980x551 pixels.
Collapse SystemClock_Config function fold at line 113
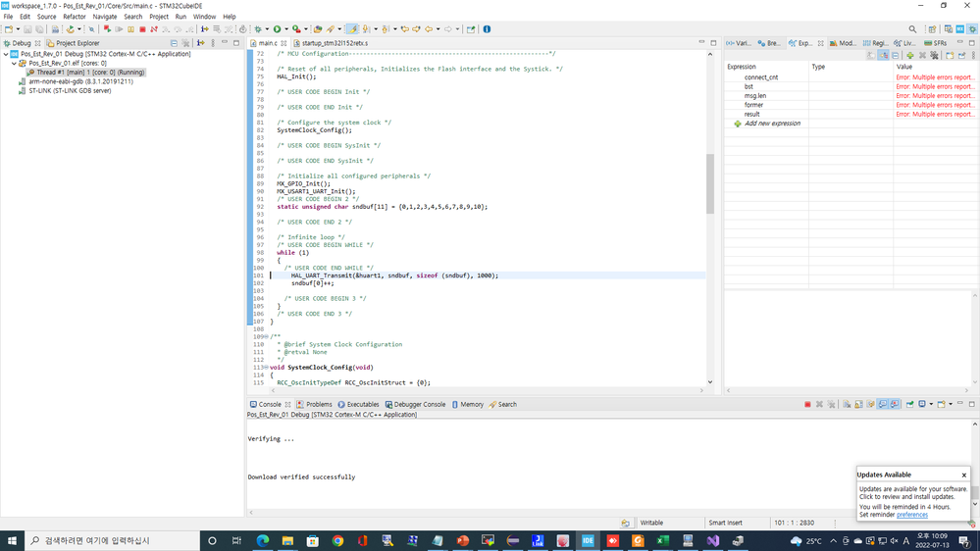[266, 368]
